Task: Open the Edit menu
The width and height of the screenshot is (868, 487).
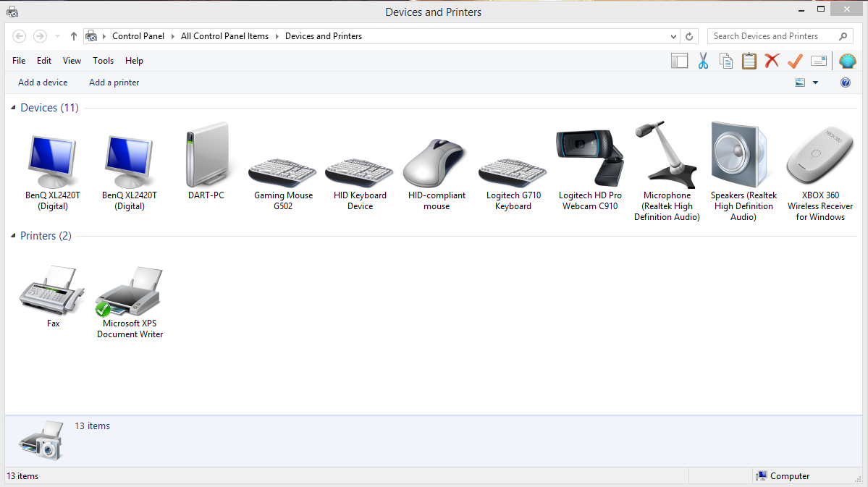Action: 44,61
